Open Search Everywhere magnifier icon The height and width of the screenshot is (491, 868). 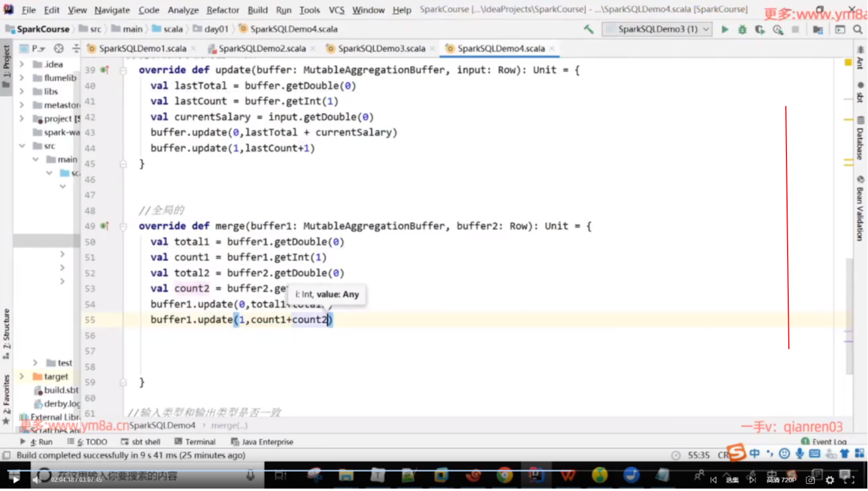pyautogui.click(x=858, y=29)
